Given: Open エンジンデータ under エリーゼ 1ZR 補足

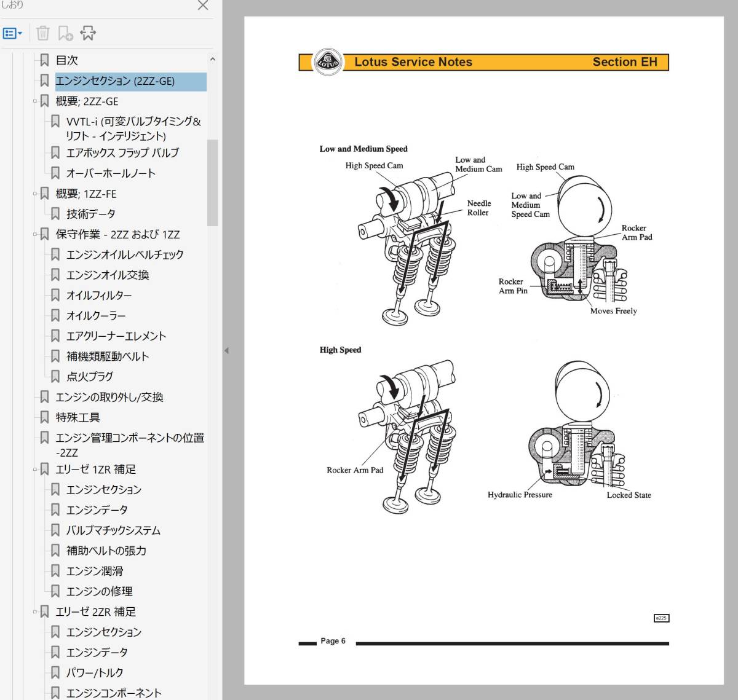Looking at the screenshot, I should 97,510.
